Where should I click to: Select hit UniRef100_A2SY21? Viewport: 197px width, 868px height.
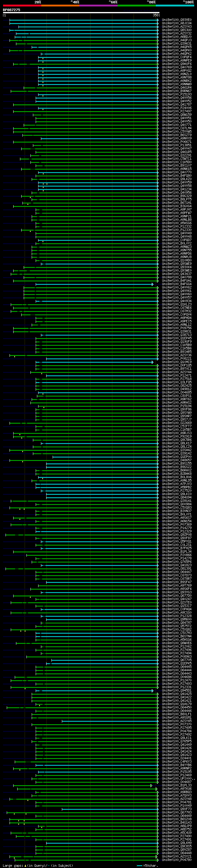pyautogui.click(x=177, y=857)
